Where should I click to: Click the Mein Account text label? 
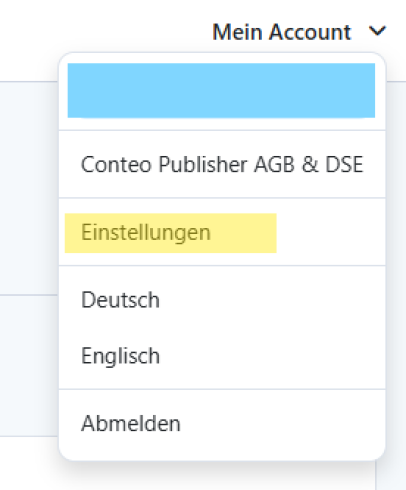tap(282, 32)
